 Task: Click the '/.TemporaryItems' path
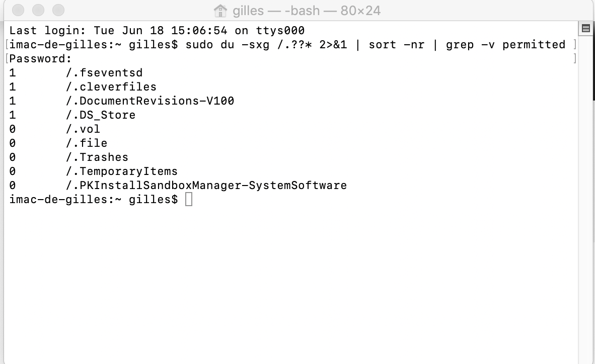[x=122, y=171]
